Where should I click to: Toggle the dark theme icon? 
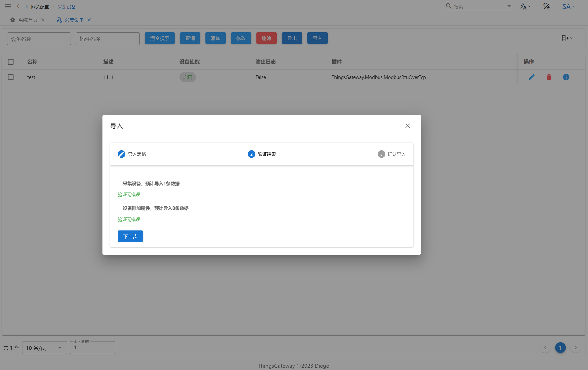(546, 6)
